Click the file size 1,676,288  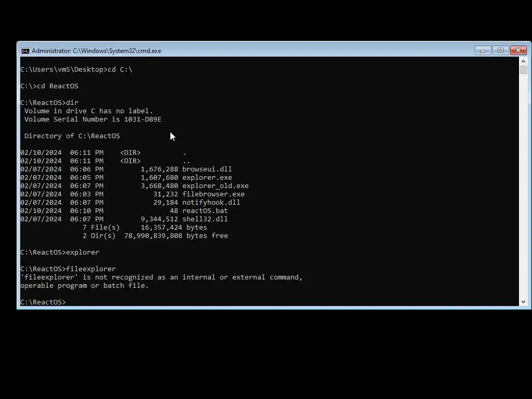(x=159, y=169)
